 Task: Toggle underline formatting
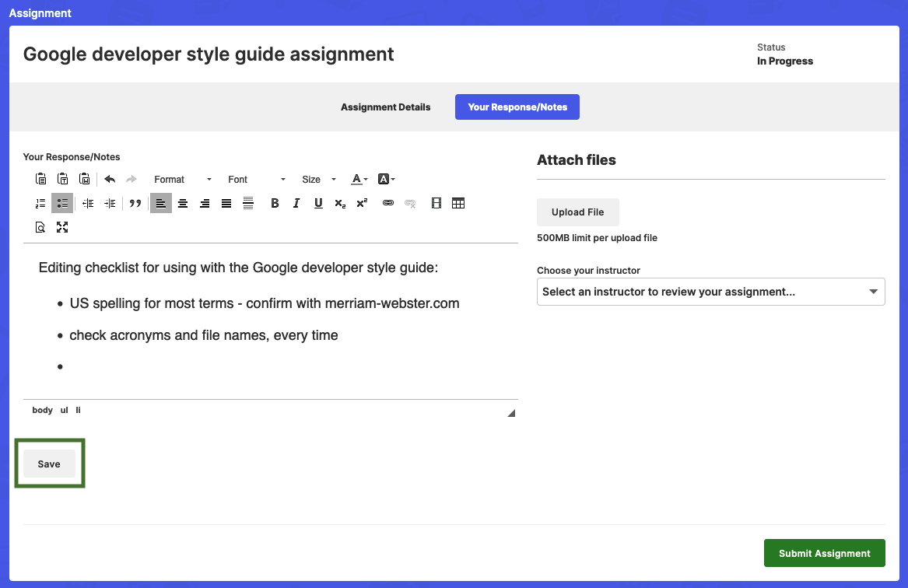(x=317, y=203)
